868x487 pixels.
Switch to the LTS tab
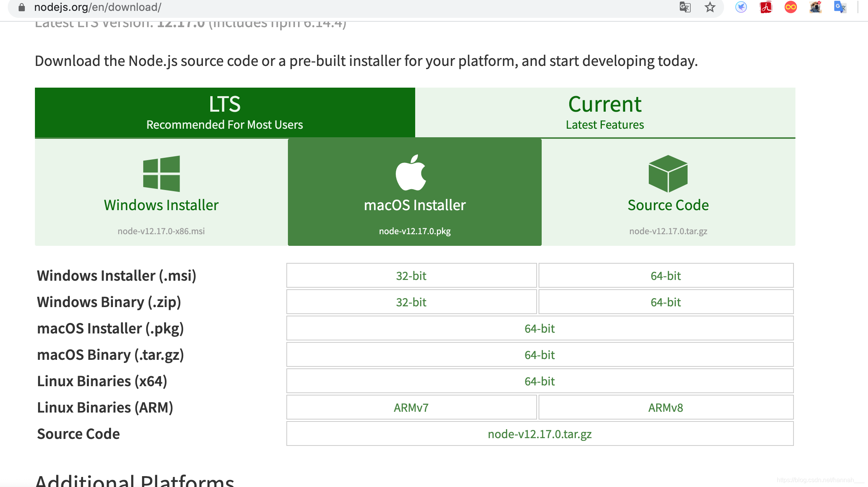click(225, 112)
